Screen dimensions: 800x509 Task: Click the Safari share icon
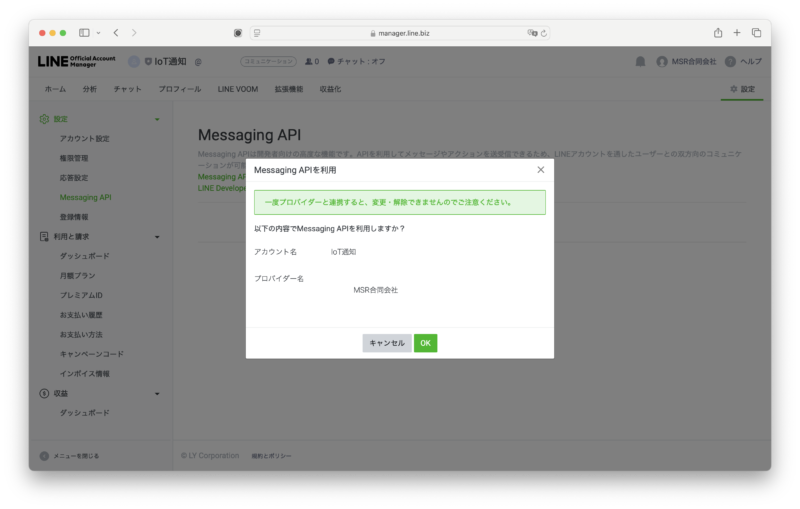click(718, 33)
